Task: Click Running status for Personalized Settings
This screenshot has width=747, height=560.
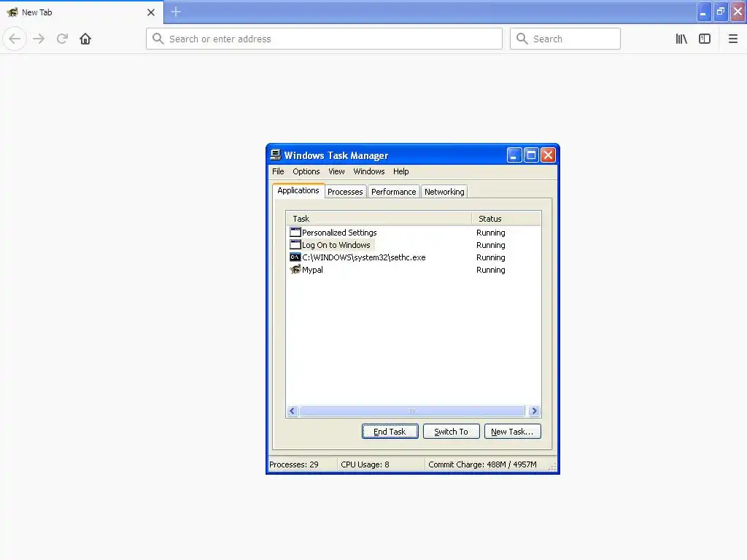Action: [x=491, y=233]
